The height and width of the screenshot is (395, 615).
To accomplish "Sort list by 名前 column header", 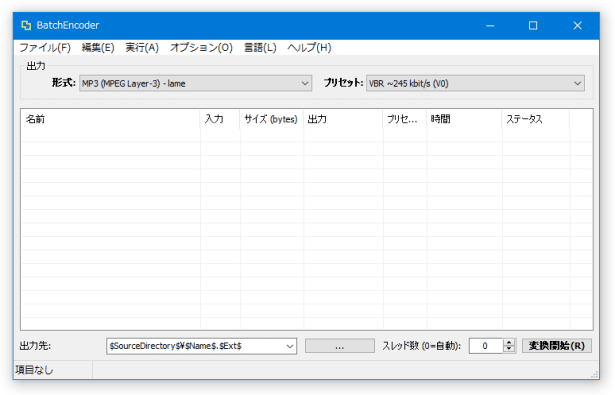I will (x=110, y=119).
